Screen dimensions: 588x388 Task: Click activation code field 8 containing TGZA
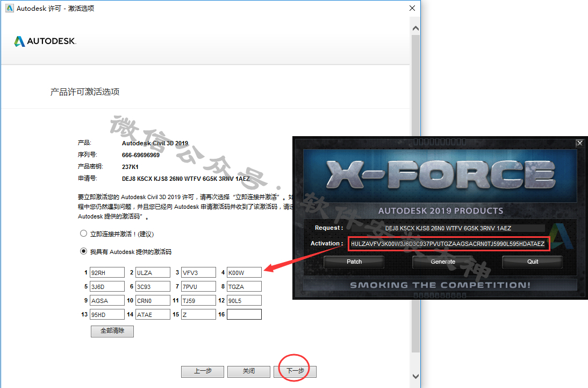point(244,286)
